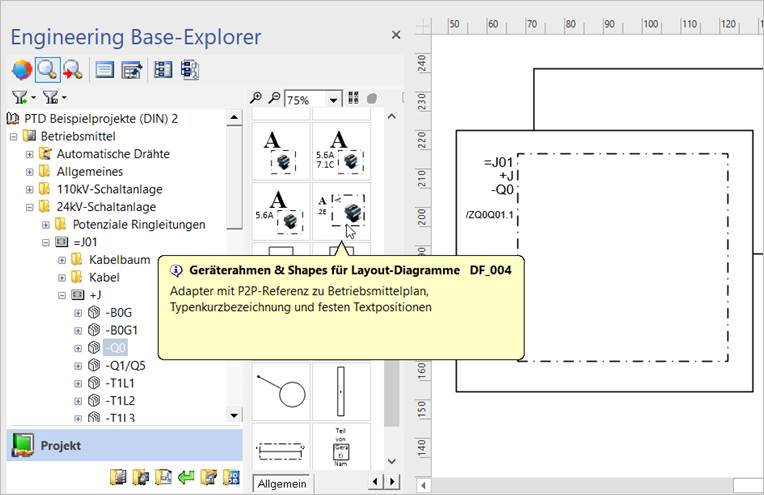Select PTD Beispielprojekte (DIN) 2 root node
This screenshot has height=495, width=764.
click(101, 118)
